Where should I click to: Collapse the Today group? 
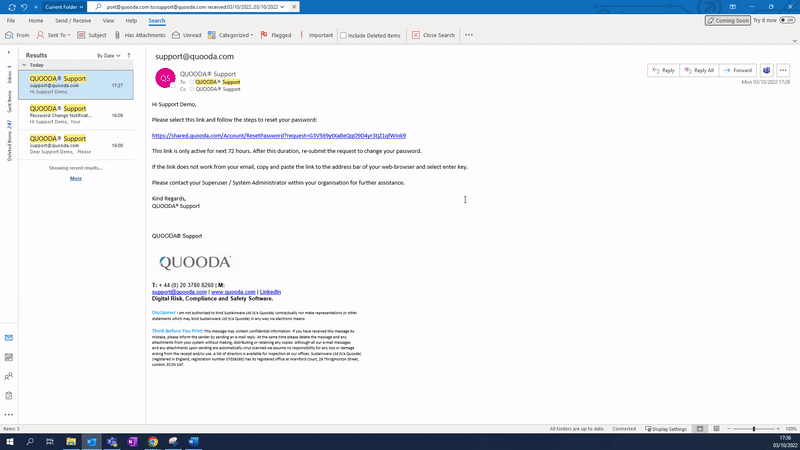tap(24, 65)
